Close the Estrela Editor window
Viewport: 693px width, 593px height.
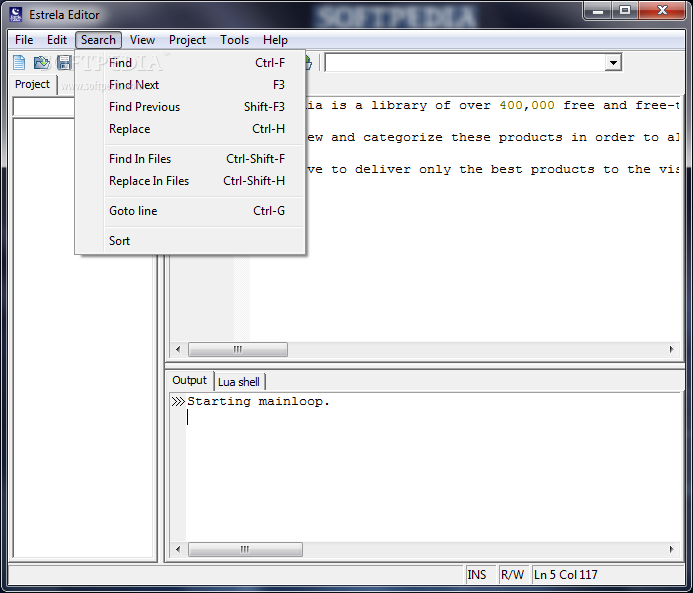[x=662, y=11]
